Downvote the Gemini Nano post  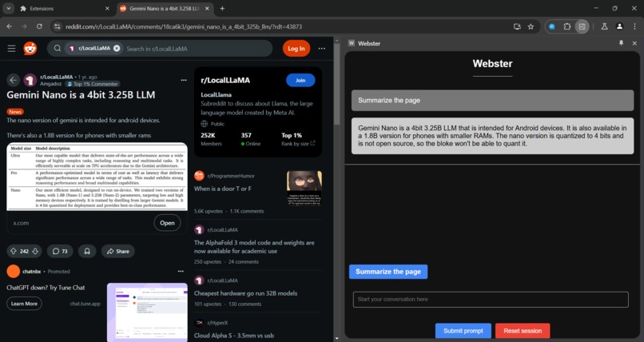pyautogui.click(x=35, y=251)
